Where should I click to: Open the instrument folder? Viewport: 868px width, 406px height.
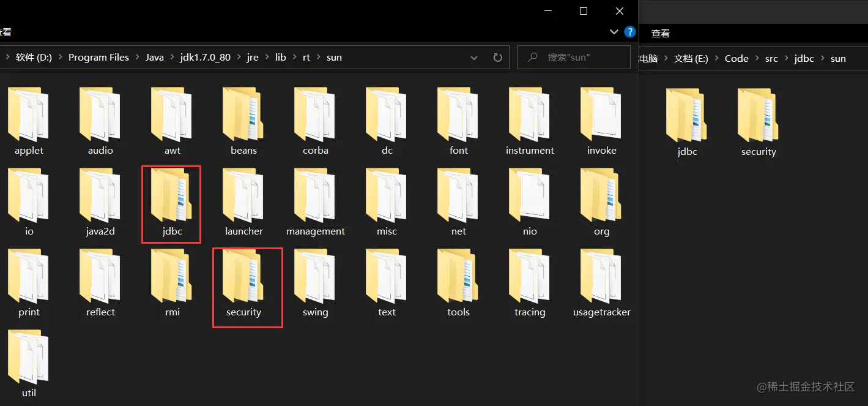pos(530,121)
